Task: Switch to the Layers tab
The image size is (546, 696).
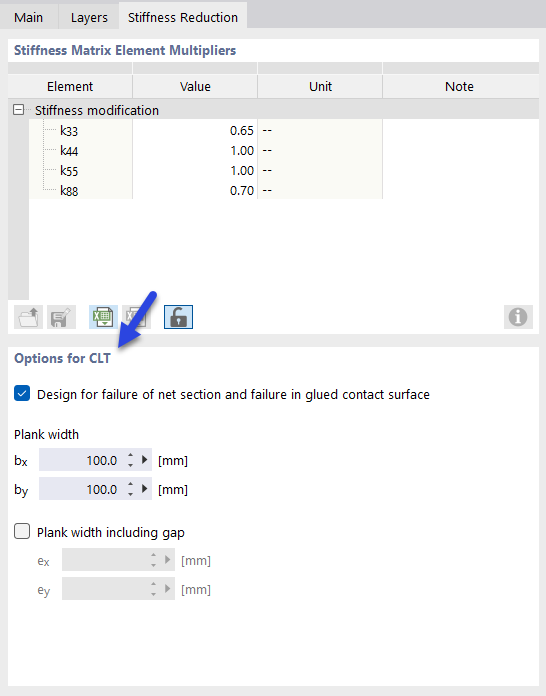Action: (89, 17)
